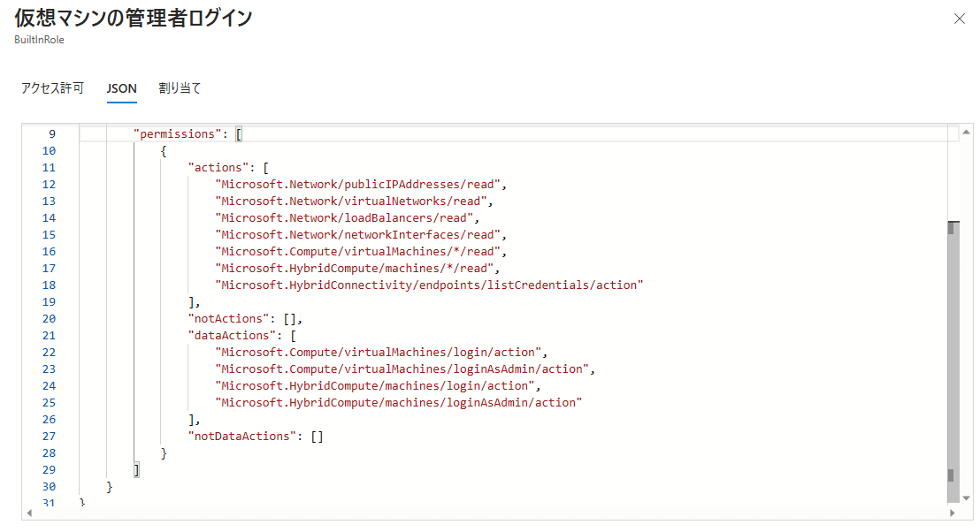Open the 割り当て tab
The image size is (980, 532).
pos(180,88)
